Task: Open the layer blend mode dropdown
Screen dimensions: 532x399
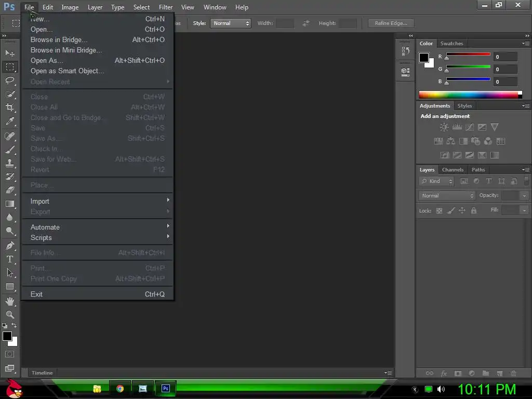Action: coord(447,196)
